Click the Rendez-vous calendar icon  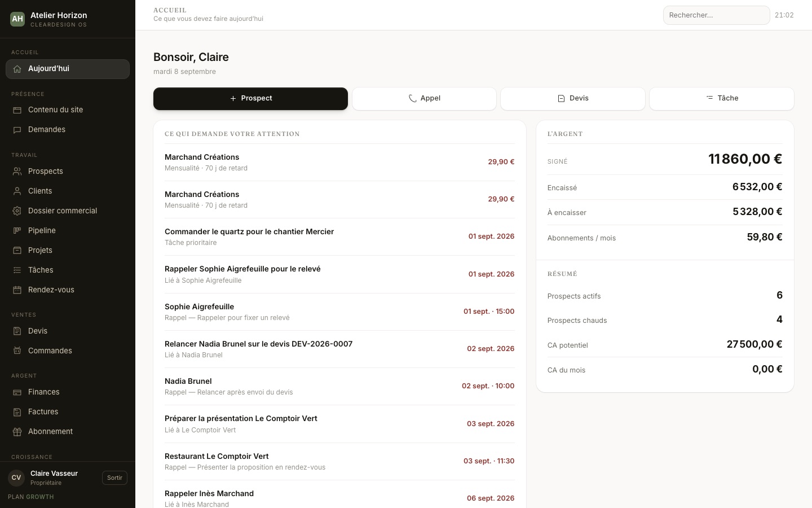[x=17, y=290]
